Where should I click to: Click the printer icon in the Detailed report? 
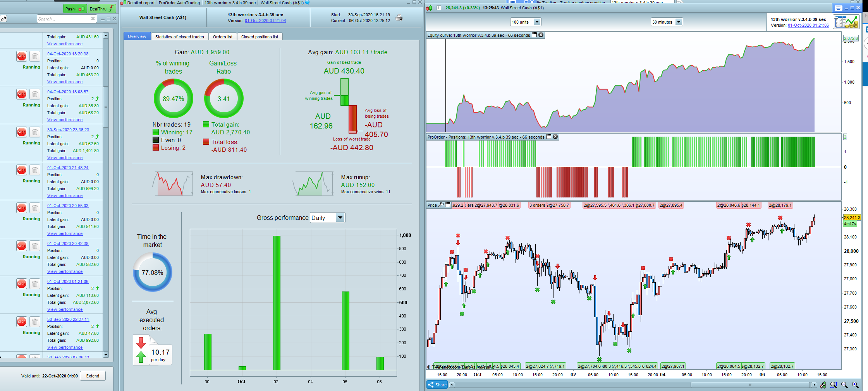click(x=399, y=17)
